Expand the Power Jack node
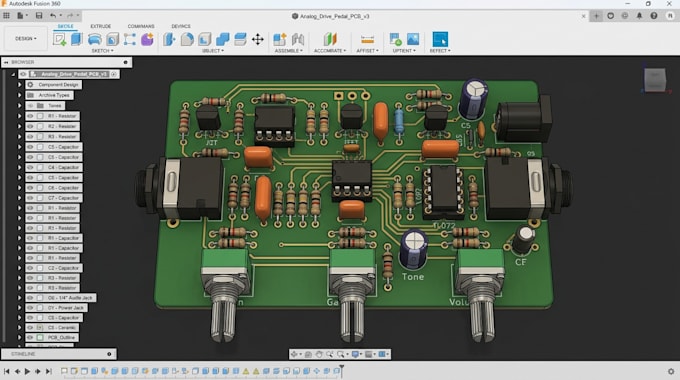The height and width of the screenshot is (380, 680). point(20,308)
